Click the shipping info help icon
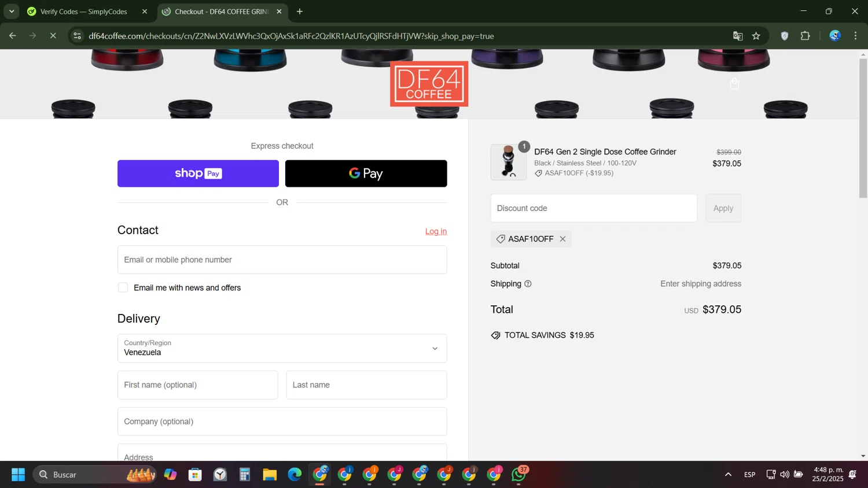868x488 pixels. tap(528, 284)
